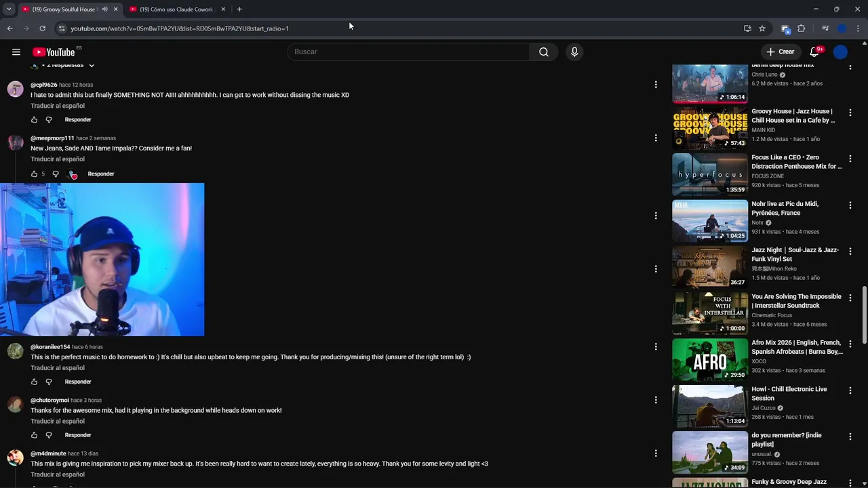Open Chrome media controls icon
The image size is (868, 488).
pyautogui.click(x=825, y=28)
